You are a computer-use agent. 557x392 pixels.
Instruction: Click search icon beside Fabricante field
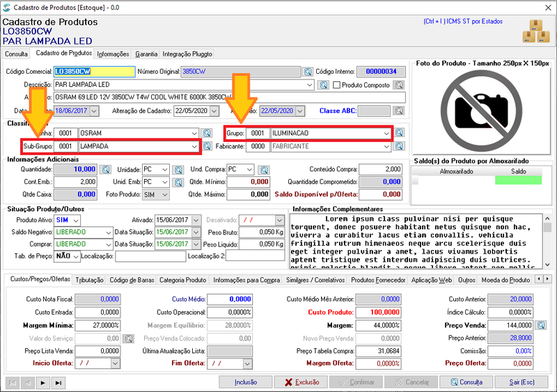coord(399,146)
